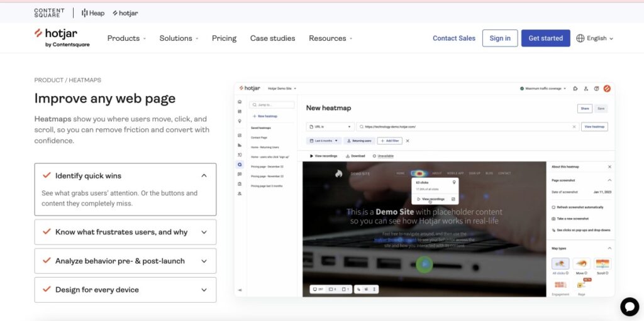
Task: Open the Hotjar Demo Site dropdown
Action: 282,88
